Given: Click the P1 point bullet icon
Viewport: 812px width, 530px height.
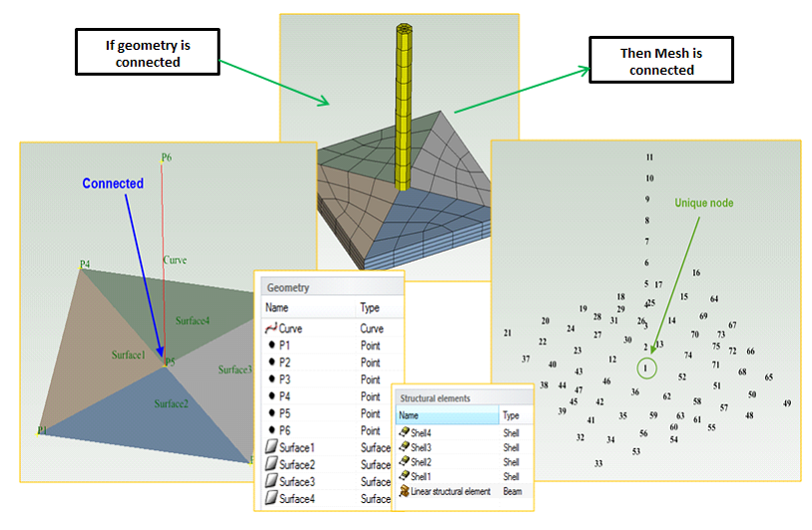Looking at the screenshot, I should click(x=270, y=345).
